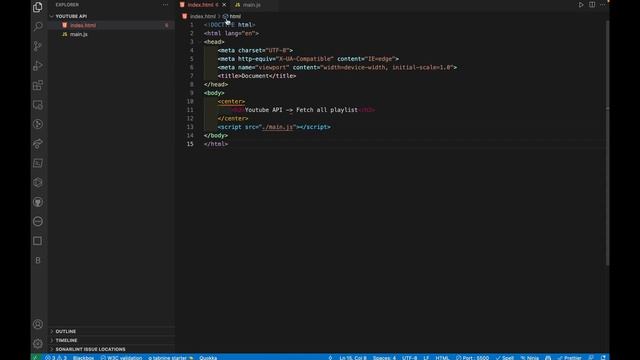640x360 pixels.
Task: Expand the SONARLINT ISSUE LOCATIONS section
Action: click(90, 349)
